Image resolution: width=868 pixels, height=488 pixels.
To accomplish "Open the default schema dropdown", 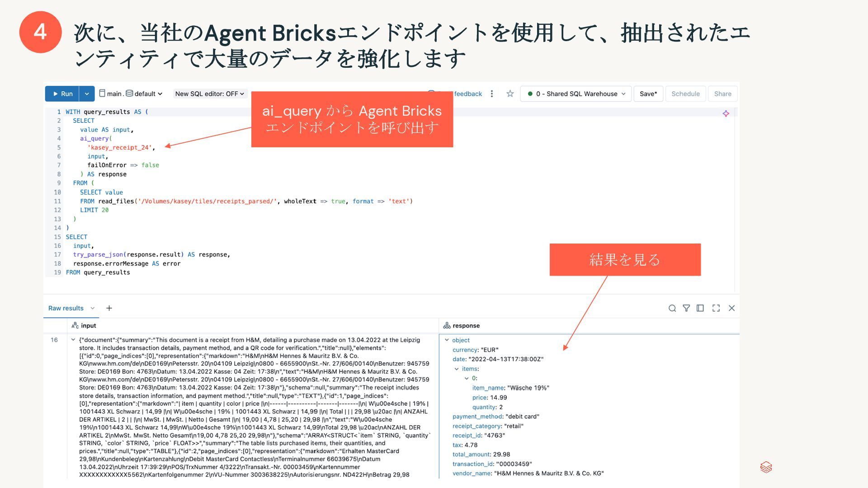I will [145, 94].
